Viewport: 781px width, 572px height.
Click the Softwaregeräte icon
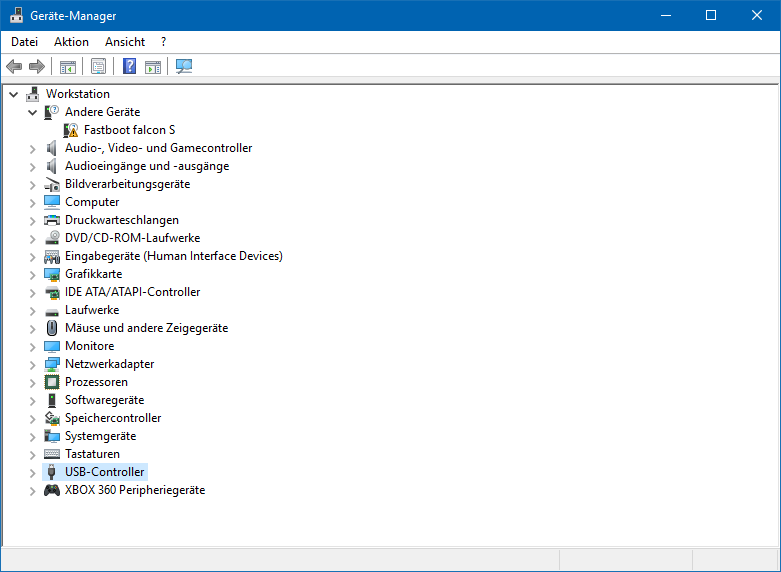[52, 400]
